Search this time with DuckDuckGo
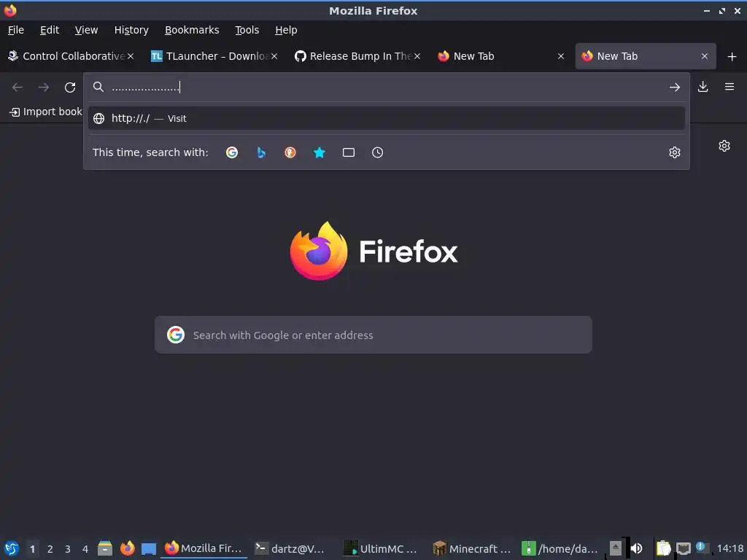Viewport: 747px width, 560px height. pyautogui.click(x=290, y=152)
